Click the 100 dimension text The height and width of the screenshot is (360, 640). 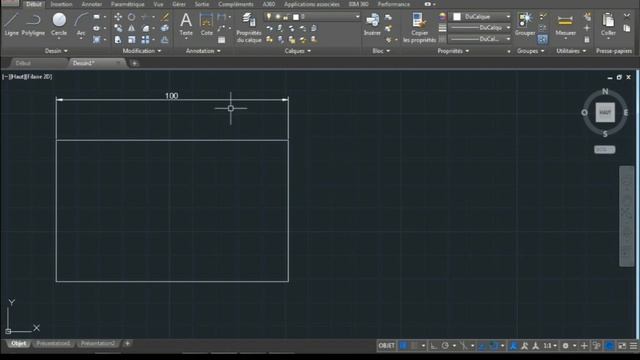tap(171, 96)
